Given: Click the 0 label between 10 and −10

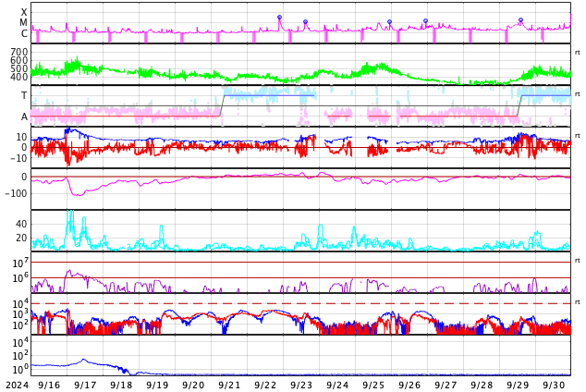Looking at the screenshot, I should (x=24, y=148).
